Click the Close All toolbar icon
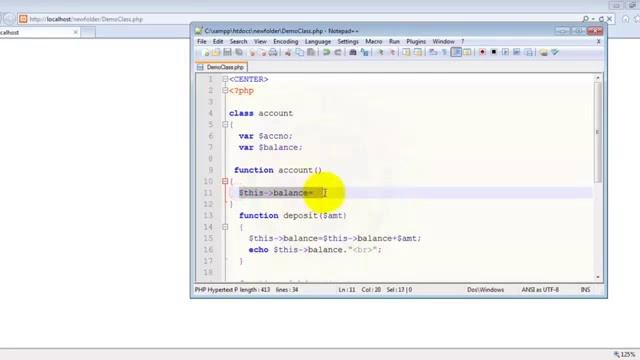This screenshot has height=360, width=640. pos(262,52)
